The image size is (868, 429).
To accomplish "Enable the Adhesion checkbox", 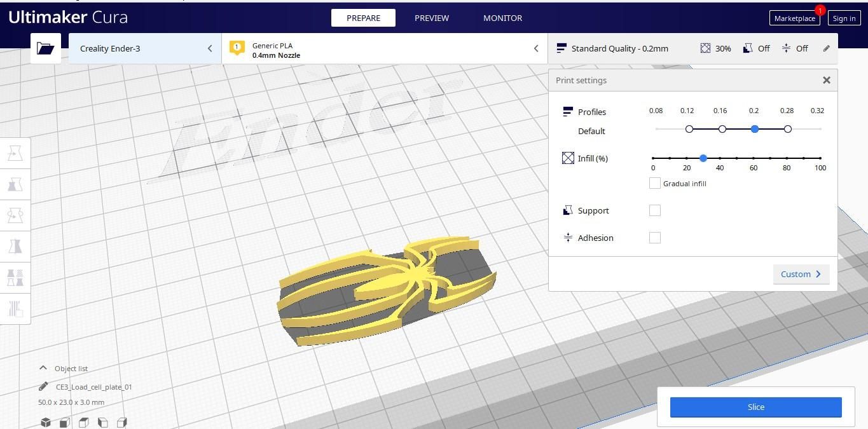I will tap(654, 238).
